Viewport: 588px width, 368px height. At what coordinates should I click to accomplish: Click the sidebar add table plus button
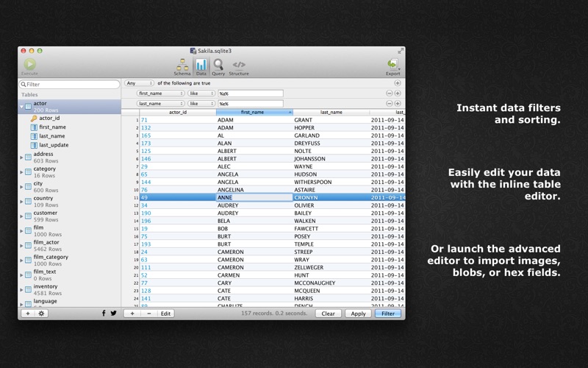tap(28, 314)
